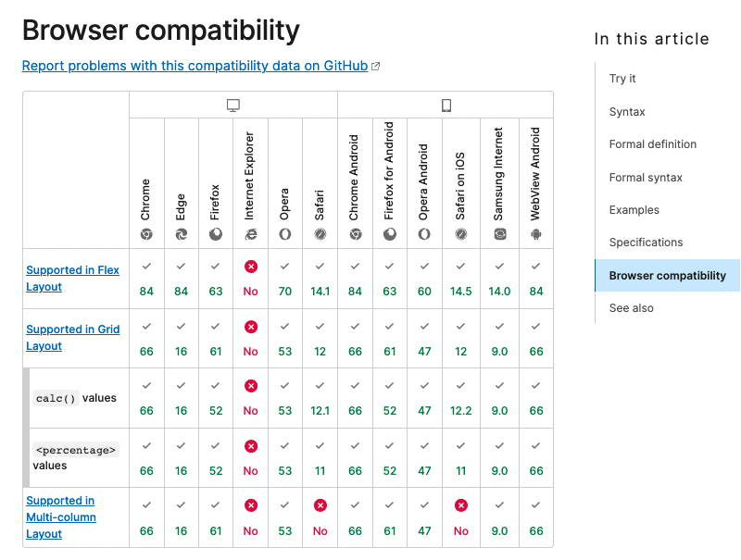741x560 pixels.
Task: Click the Opera Android icon
Action: coord(424,234)
